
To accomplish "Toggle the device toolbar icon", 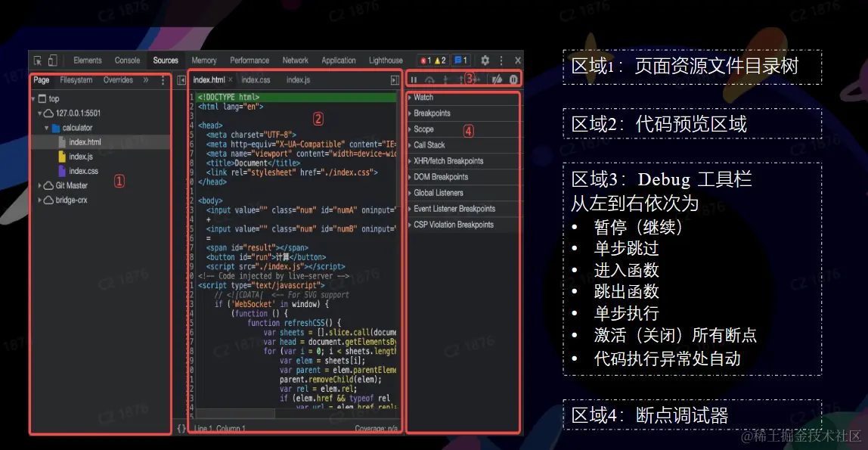I will (x=53, y=61).
